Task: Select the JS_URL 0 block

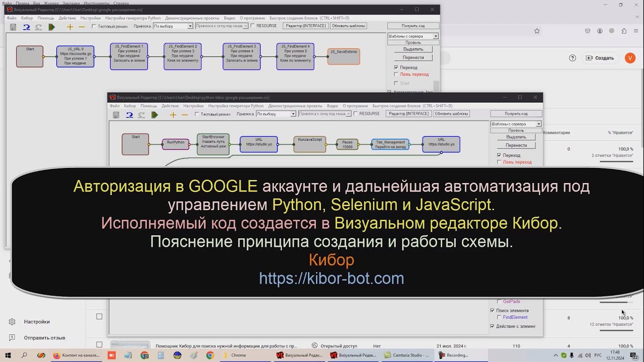Action: pos(75,56)
